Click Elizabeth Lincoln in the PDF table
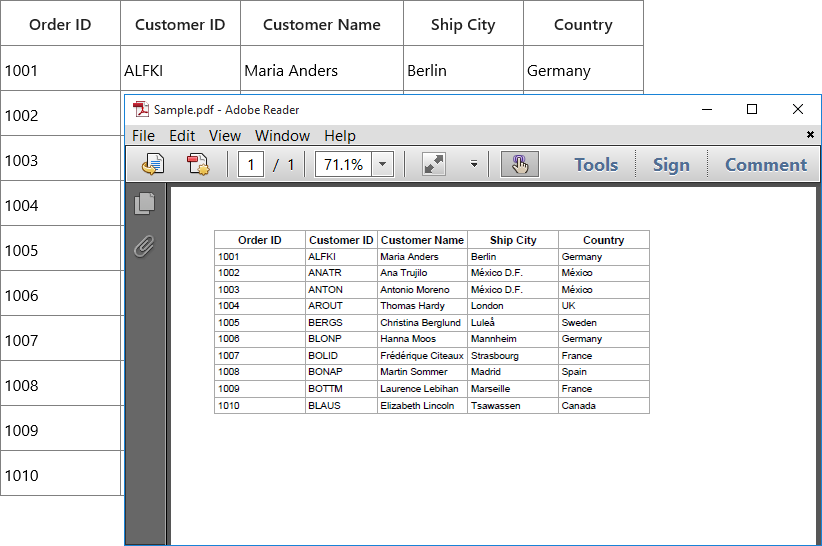The height and width of the screenshot is (546, 822). [417, 406]
